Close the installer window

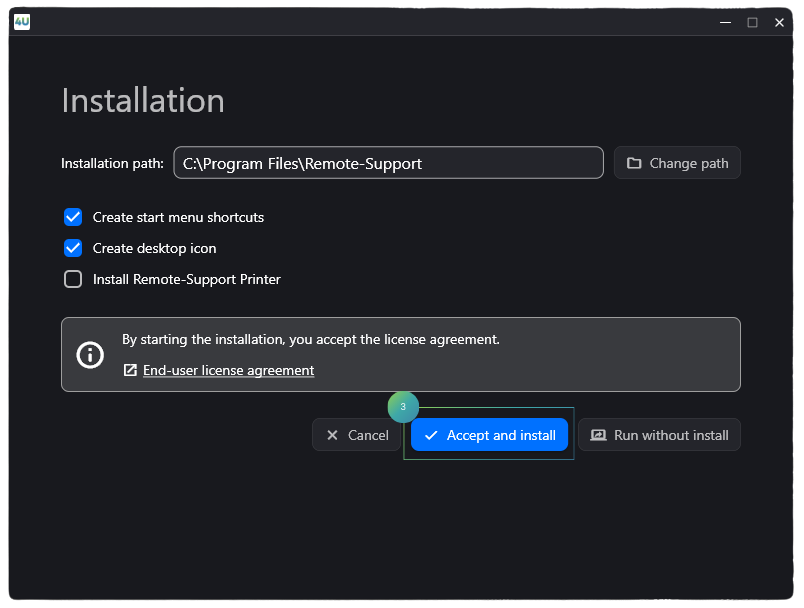tap(779, 22)
